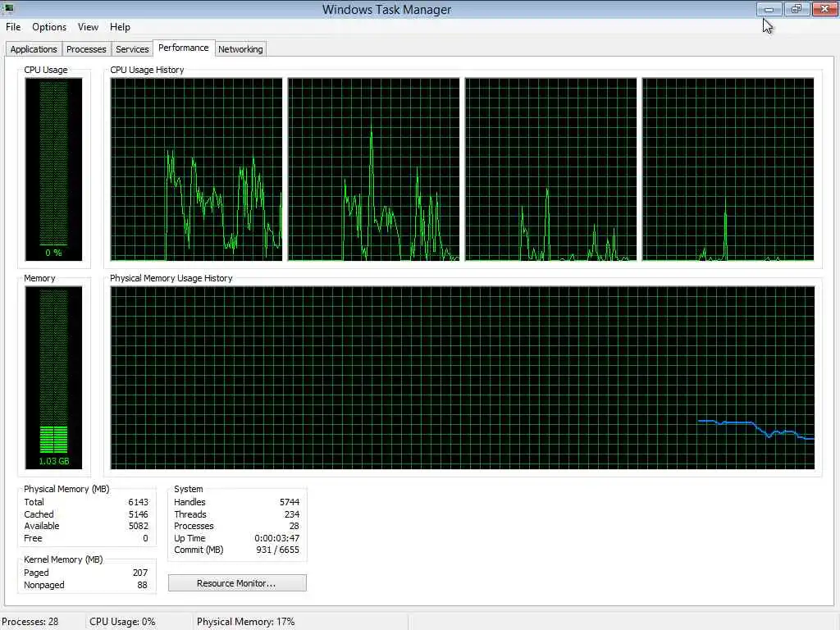Viewport: 840px width, 630px height.
Task: Click the Windows Task Manager title text
Action: click(x=387, y=10)
